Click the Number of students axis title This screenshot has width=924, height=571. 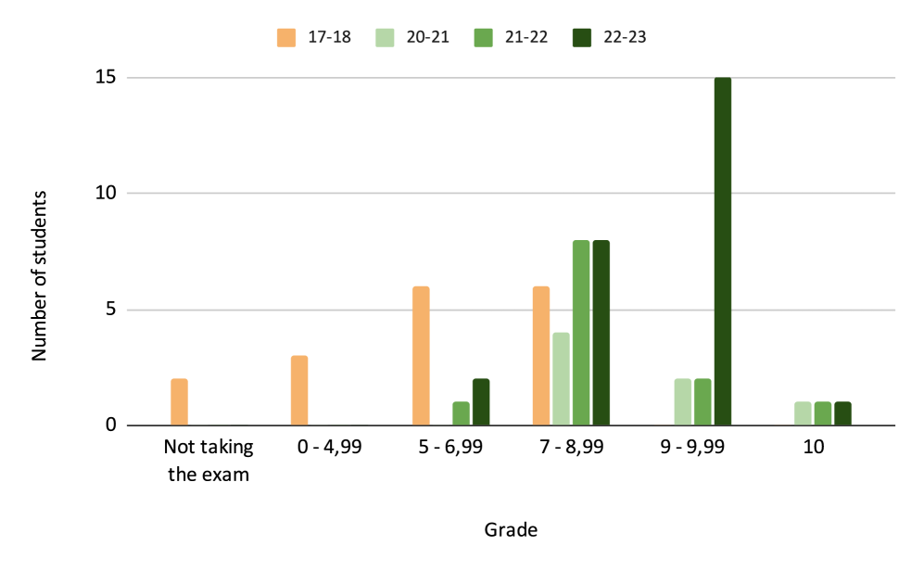pyautogui.click(x=39, y=276)
